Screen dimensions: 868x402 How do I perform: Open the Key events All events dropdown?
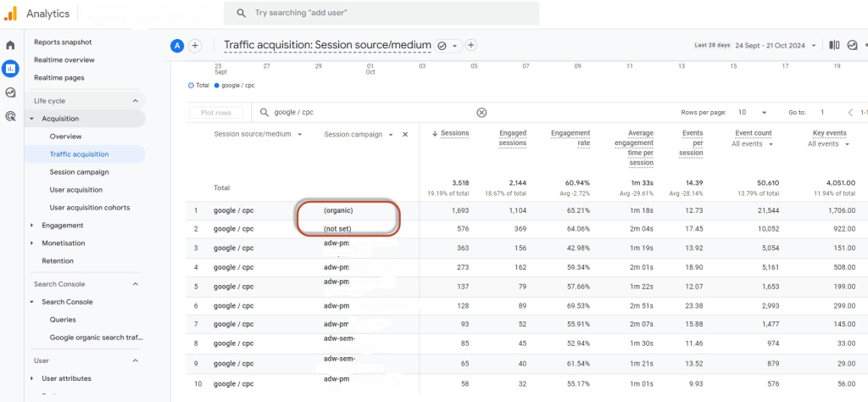tap(847, 144)
